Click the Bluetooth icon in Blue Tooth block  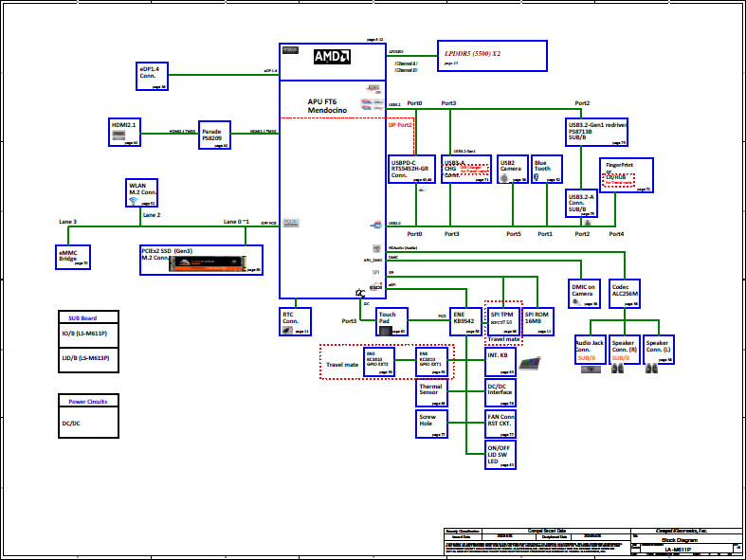[537, 178]
